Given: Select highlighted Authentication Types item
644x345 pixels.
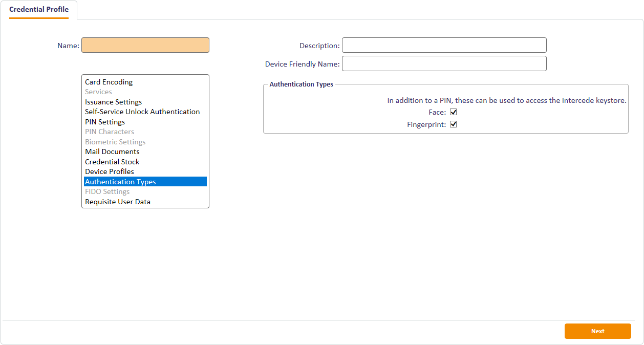Looking at the screenshot, I should pyautogui.click(x=120, y=182).
